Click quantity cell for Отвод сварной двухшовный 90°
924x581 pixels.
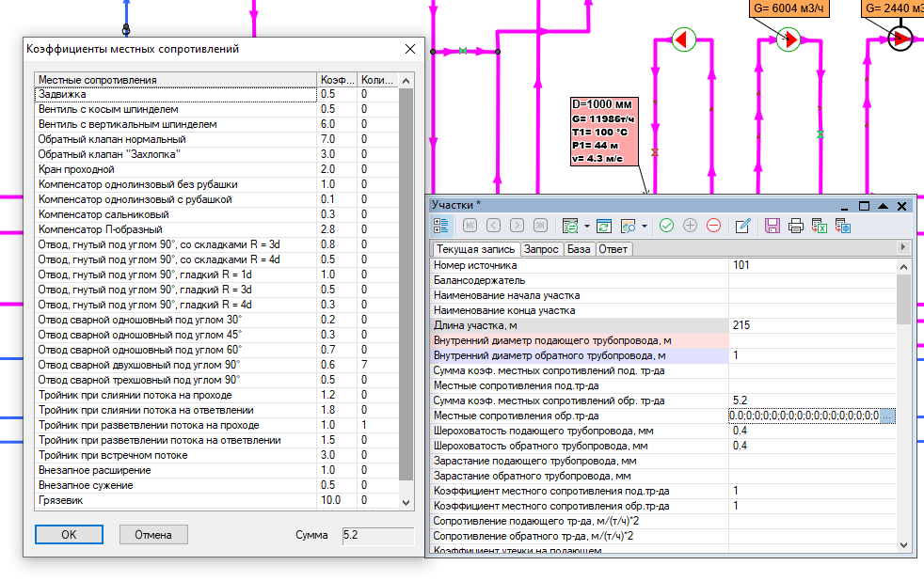coord(376,365)
